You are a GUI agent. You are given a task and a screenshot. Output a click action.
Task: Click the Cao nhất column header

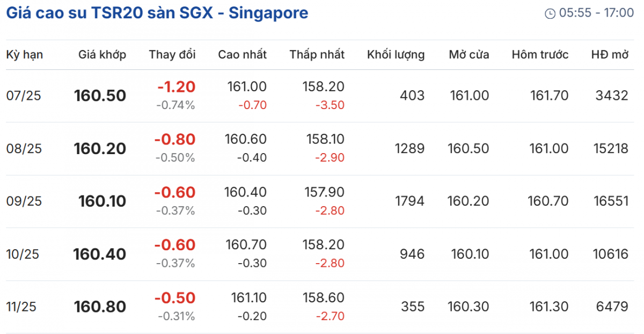click(x=242, y=54)
